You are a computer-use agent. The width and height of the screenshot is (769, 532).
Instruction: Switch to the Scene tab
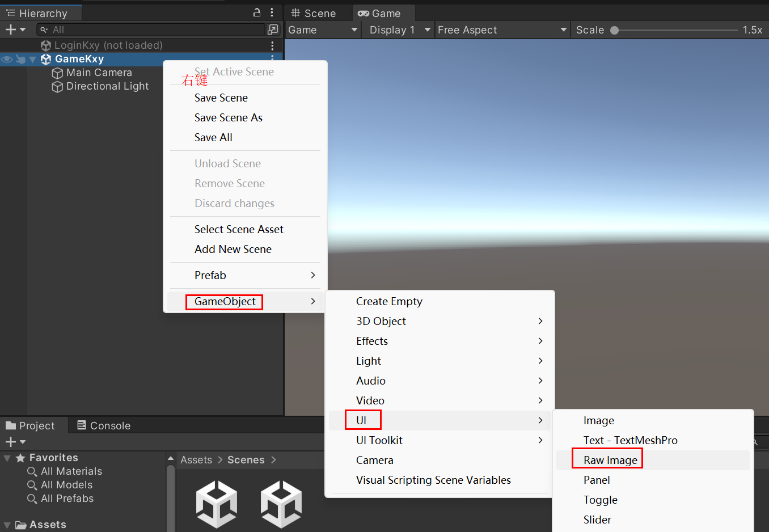(x=314, y=13)
